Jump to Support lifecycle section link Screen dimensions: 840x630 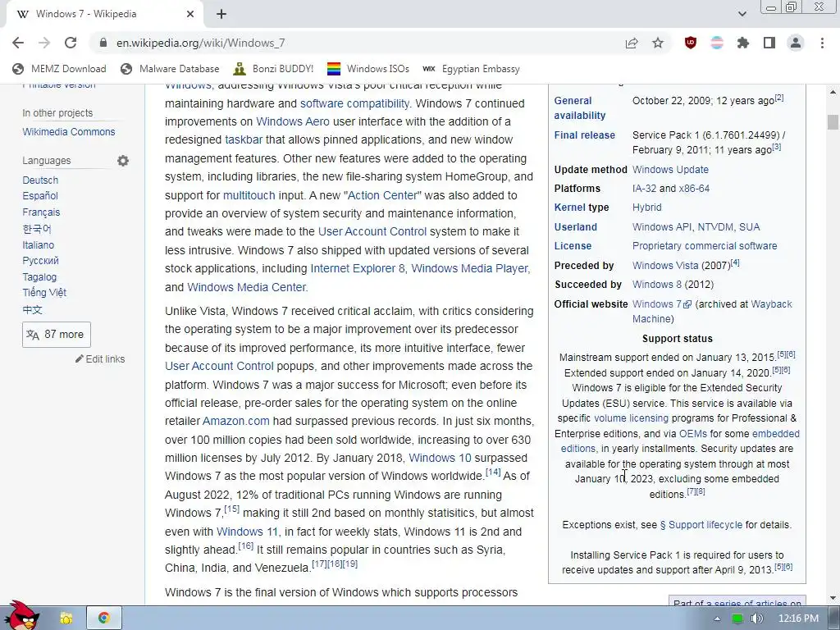pyautogui.click(x=701, y=524)
